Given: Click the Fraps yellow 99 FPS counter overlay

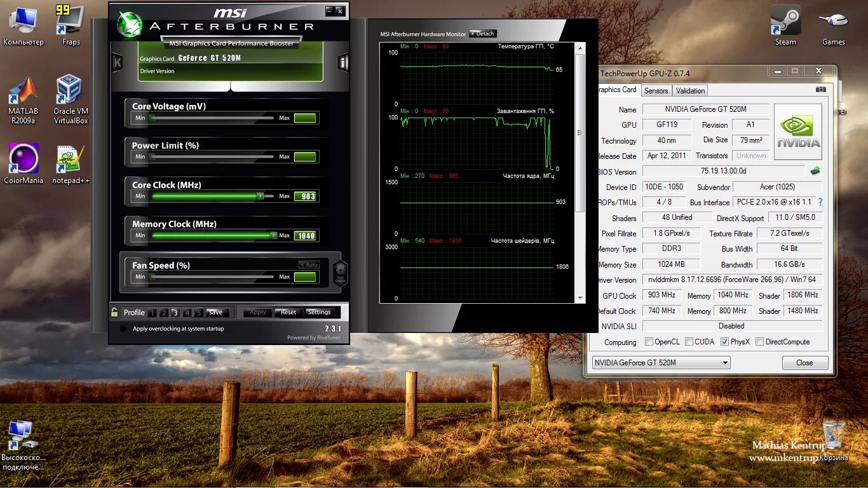Looking at the screenshot, I should (x=63, y=10).
